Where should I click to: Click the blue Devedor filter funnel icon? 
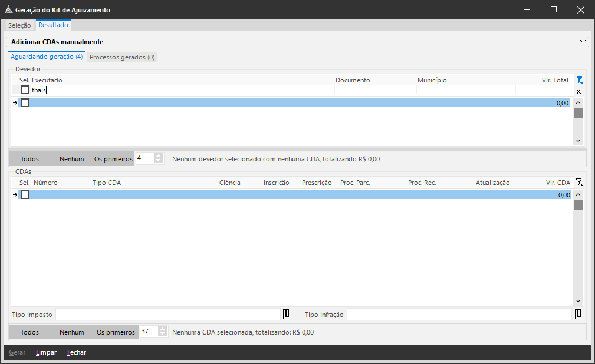point(579,80)
